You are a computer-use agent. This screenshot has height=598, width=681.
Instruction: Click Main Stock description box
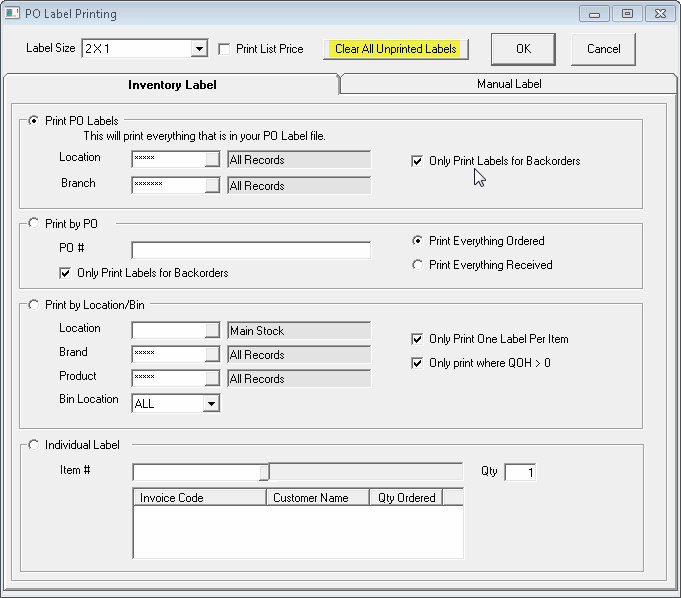299,330
